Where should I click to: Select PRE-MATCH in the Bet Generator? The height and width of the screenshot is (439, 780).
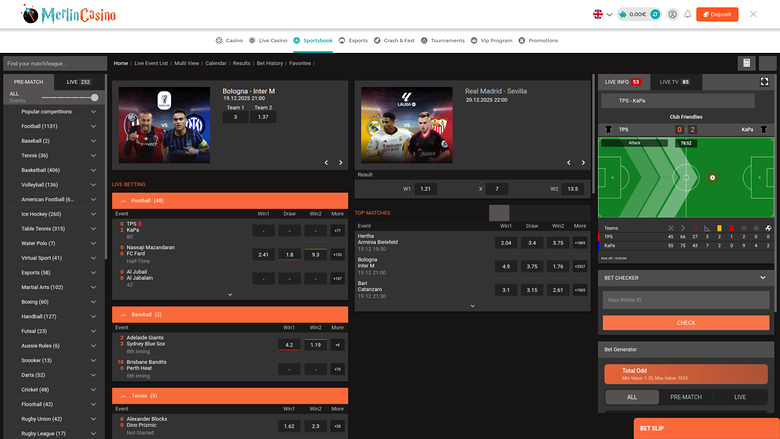click(687, 397)
